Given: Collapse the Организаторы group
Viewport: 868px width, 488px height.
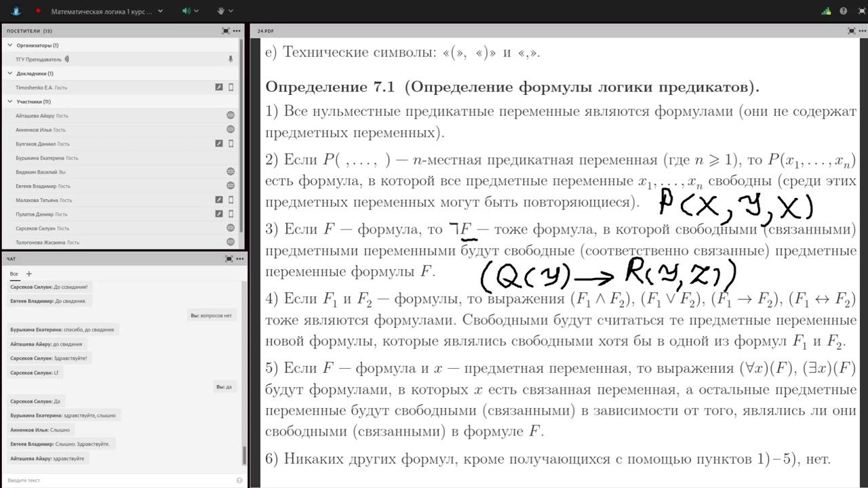Looking at the screenshot, I should pos(10,45).
